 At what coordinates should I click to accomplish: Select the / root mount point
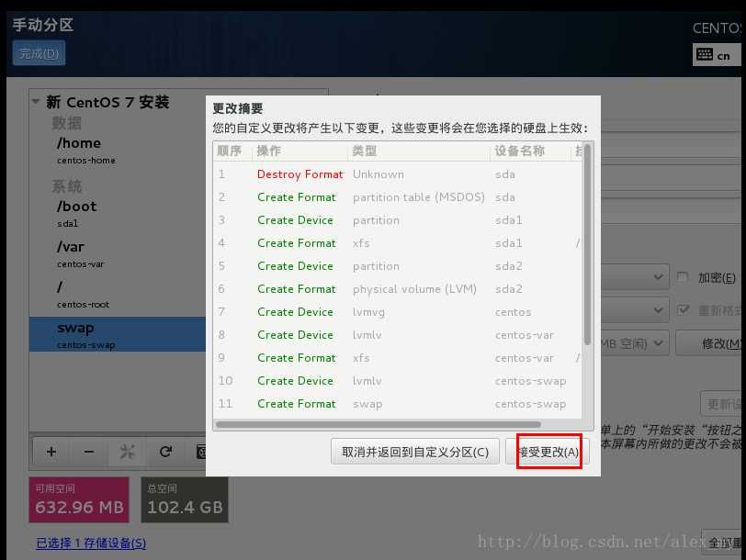pos(118,294)
